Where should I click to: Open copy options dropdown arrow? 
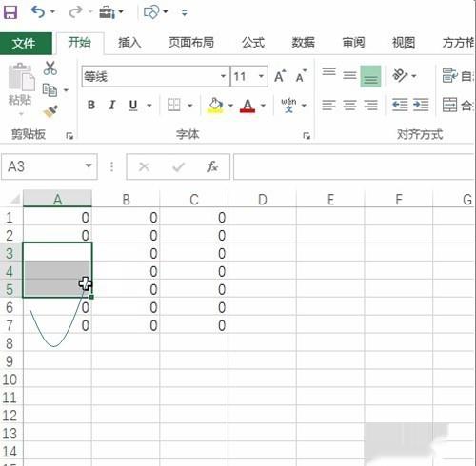point(66,90)
